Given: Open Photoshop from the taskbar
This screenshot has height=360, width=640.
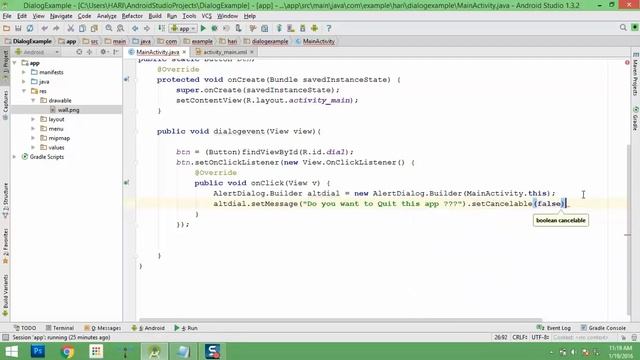Looking at the screenshot, I should (x=38, y=351).
